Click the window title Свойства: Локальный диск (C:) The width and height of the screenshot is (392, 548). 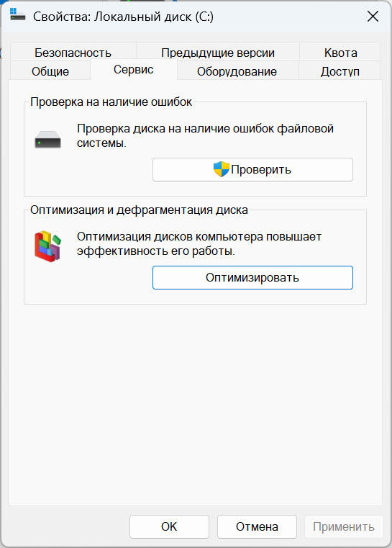pyautogui.click(x=123, y=17)
